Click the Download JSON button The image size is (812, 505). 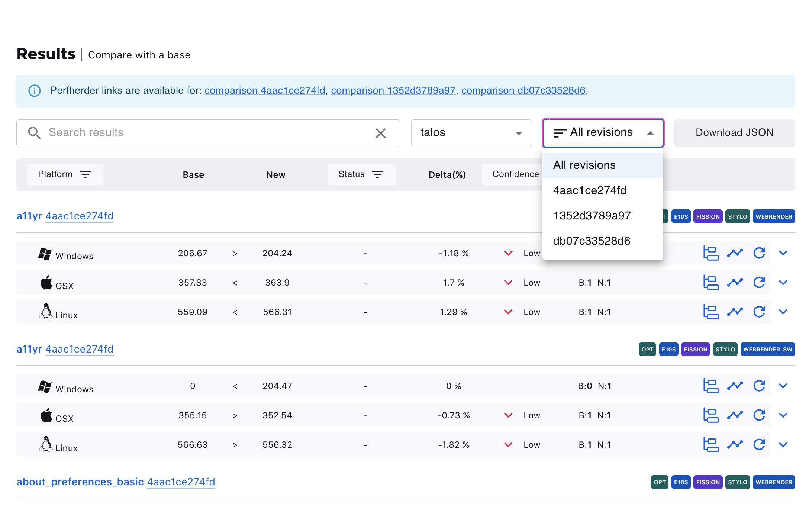(734, 133)
